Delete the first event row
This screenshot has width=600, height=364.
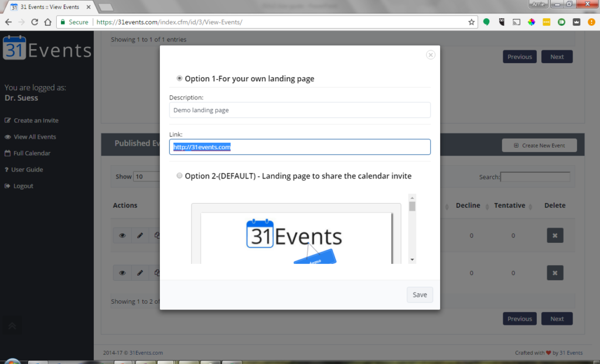pyautogui.click(x=555, y=235)
